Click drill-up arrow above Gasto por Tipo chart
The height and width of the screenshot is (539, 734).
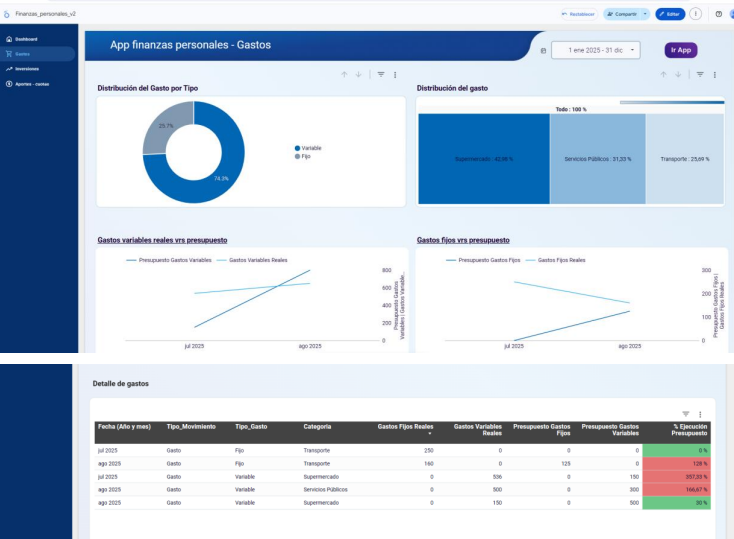344,74
